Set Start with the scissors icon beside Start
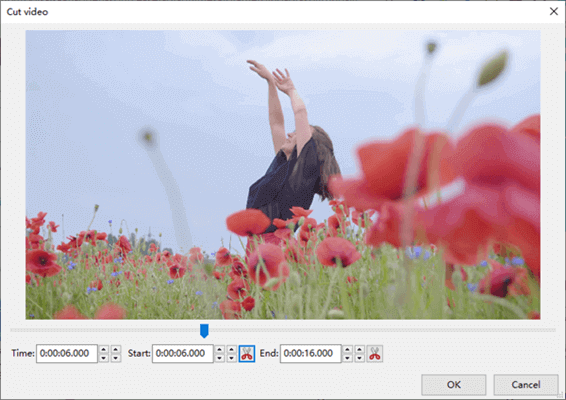Image resolution: width=566 pixels, height=400 pixels. pyautogui.click(x=247, y=353)
